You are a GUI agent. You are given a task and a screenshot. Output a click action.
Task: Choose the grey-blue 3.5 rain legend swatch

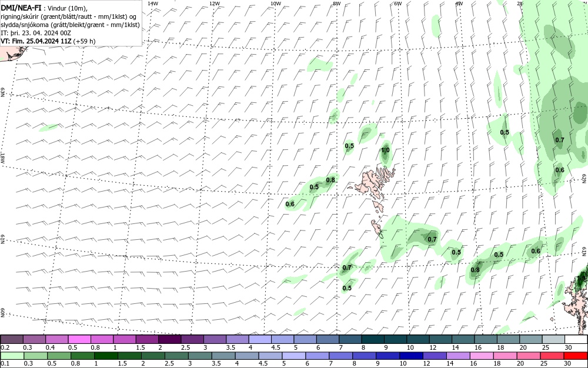pyautogui.click(x=223, y=356)
